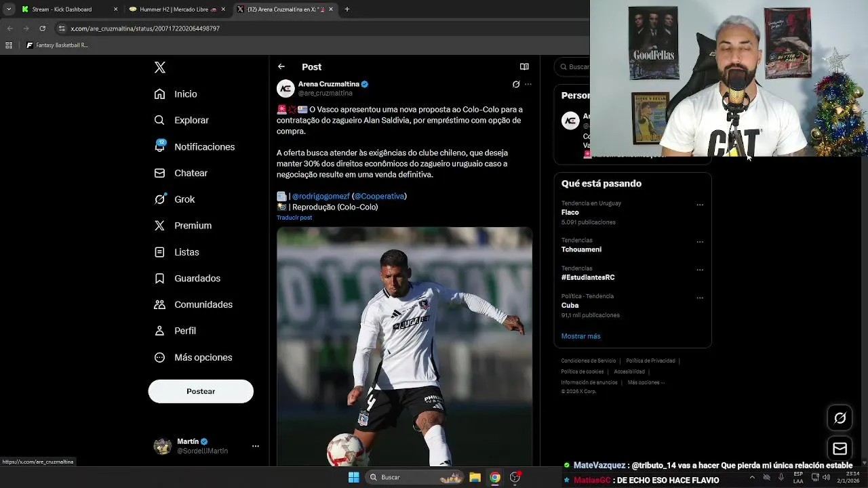Click Postear button
Image resolution: width=868 pixels, height=488 pixels.
(201, 391)
